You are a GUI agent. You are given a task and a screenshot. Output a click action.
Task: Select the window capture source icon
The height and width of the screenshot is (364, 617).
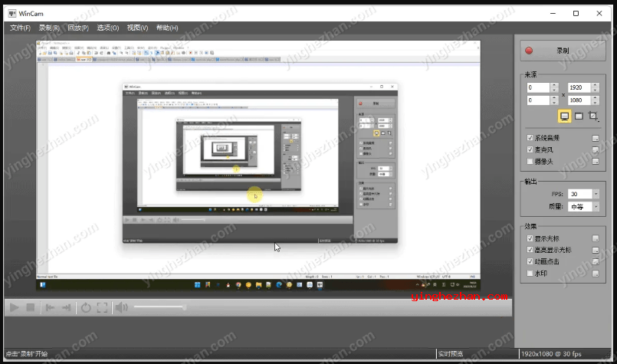coord(579,116)
